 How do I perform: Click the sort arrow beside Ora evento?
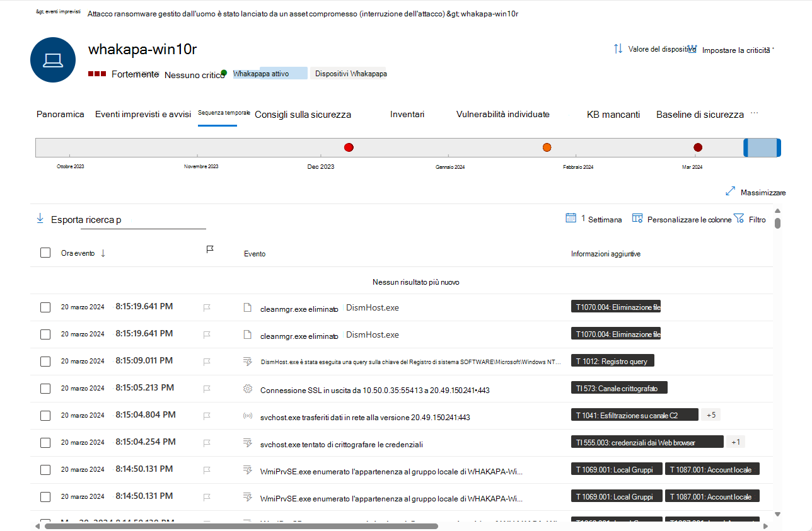(x=103, y=253)
